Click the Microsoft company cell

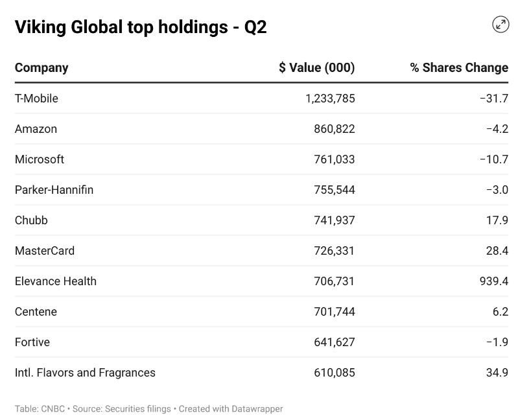(x=40, y=159)
